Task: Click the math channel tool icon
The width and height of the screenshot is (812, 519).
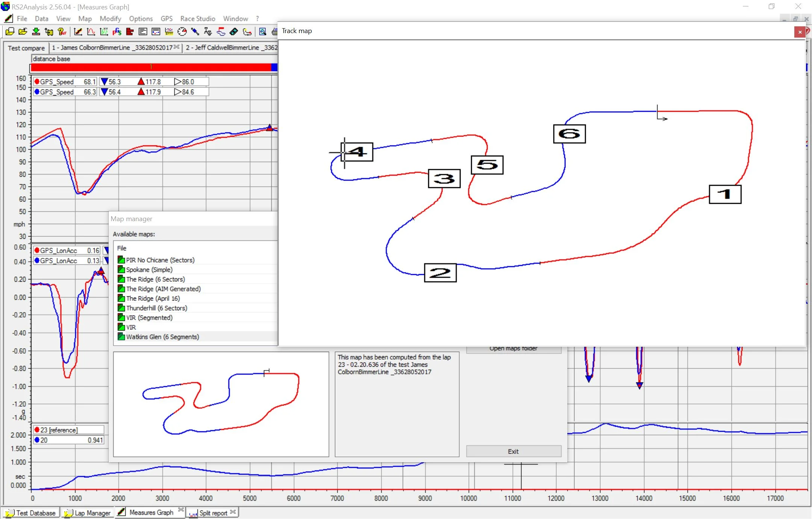Action: (208, 32)
